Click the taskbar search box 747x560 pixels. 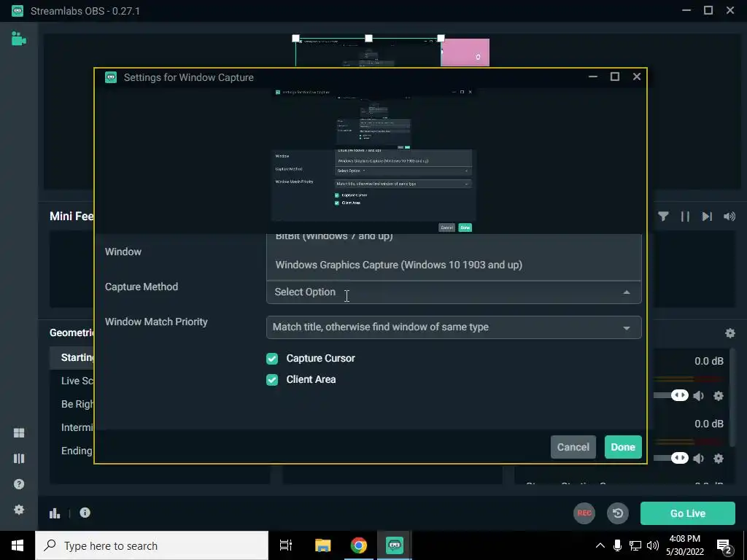(x=152, y=545)
